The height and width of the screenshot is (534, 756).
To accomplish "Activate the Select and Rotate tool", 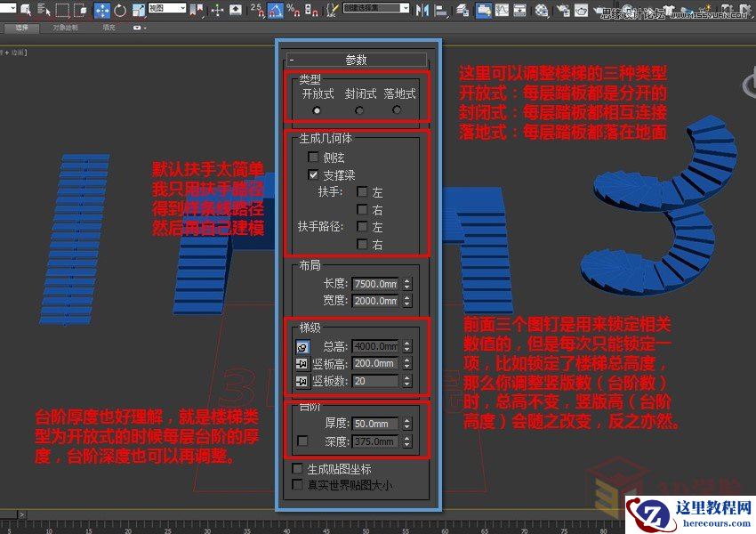I will coord(122,10).
